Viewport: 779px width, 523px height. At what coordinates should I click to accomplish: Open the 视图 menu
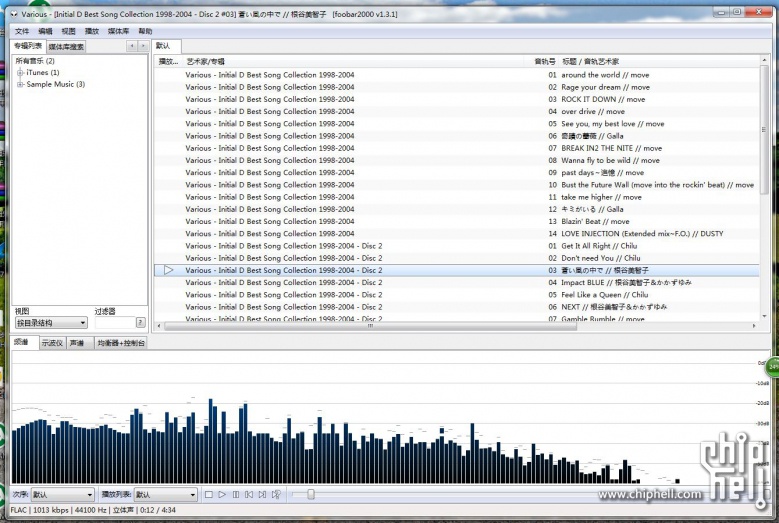68,31
